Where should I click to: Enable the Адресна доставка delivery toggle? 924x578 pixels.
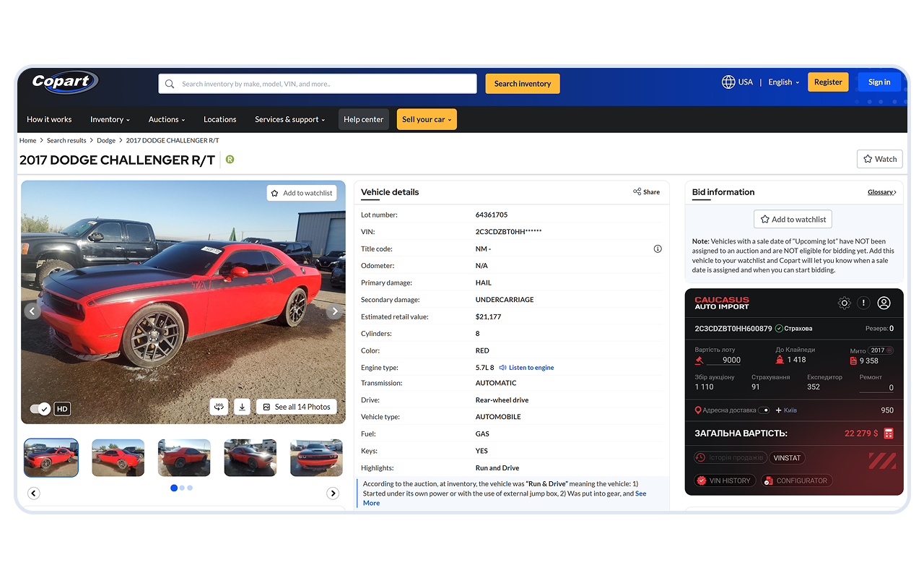pyautogui.click(x=764, y=409)
